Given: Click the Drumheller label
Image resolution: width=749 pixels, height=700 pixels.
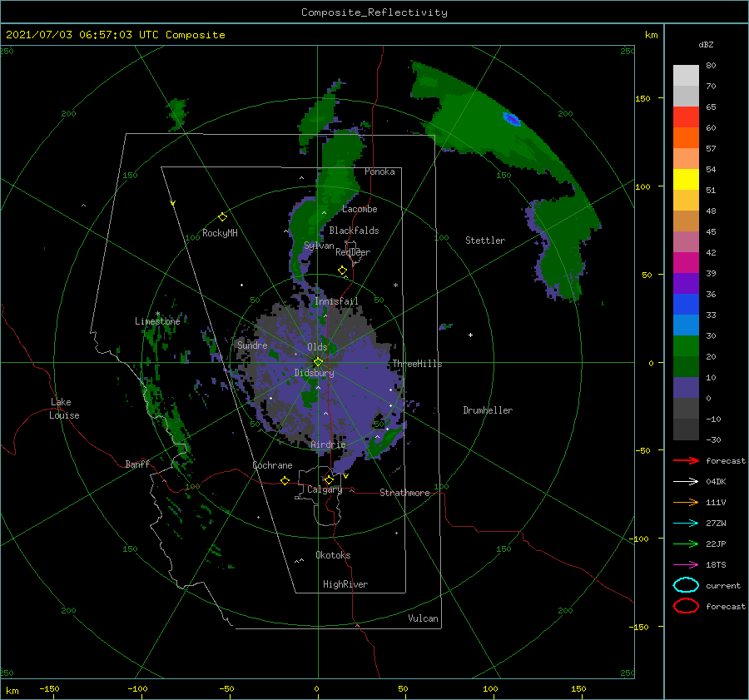Looking at the screenshot, I should 488,410.
